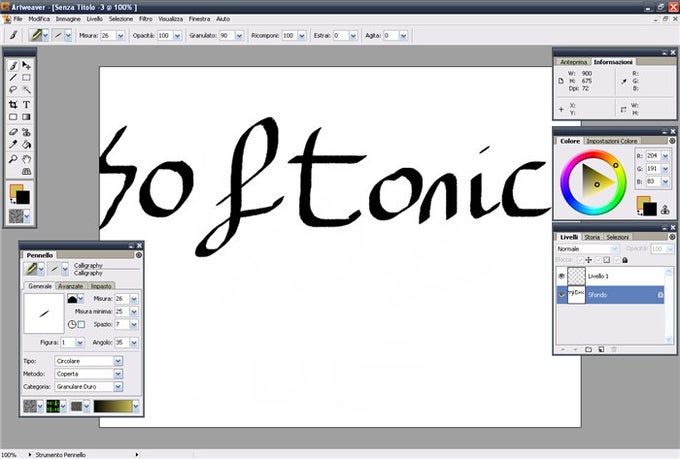This screenshot has width=680, height=459.
Task: Expand the Angolo dropdown in Pennello panel
Action: pyautogui.click(x=134, y=342)
